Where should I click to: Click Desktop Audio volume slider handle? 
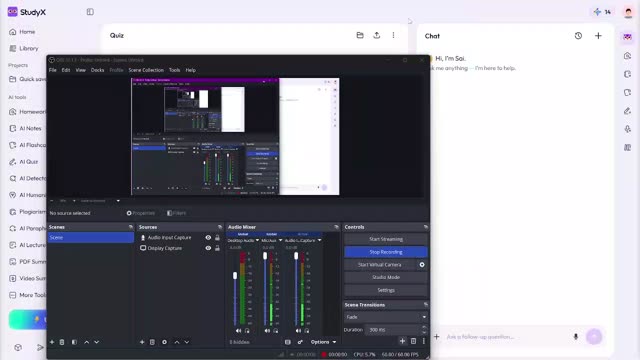pyautogui.click(x=235, y=276)
